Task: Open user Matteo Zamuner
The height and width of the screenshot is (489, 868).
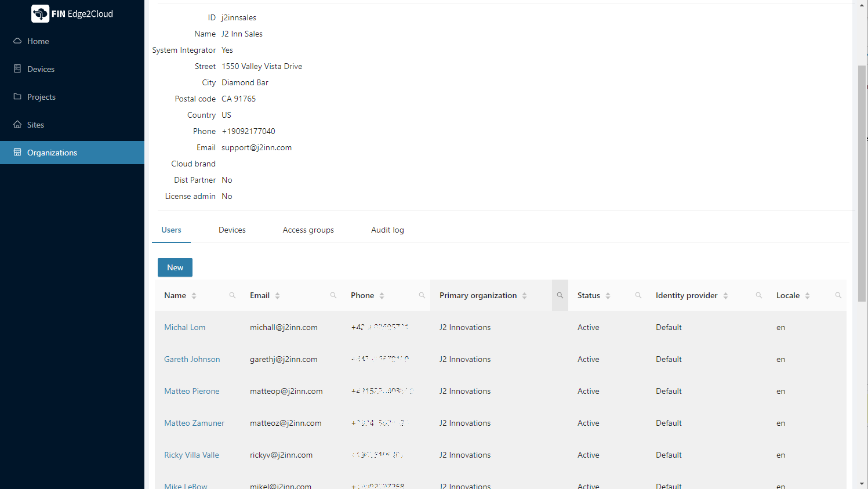Action: point(194,423)
